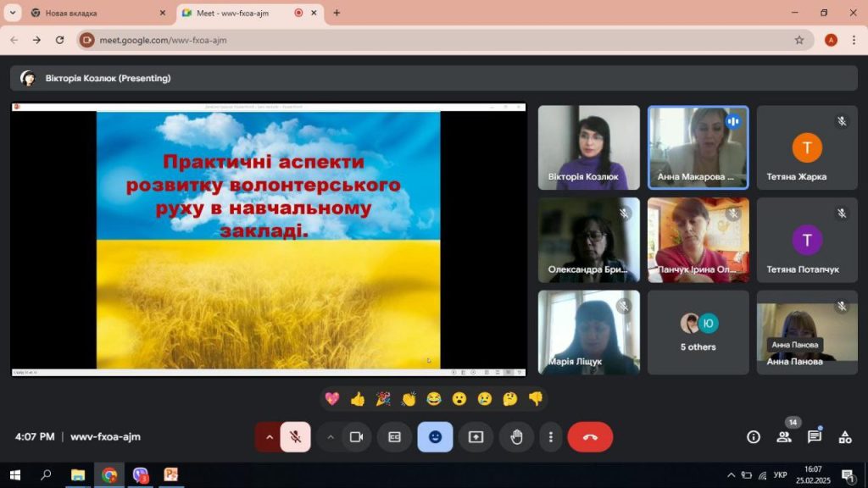Select Вікторія Козлюк video tile
868x488 pixels.
(588, 147)
